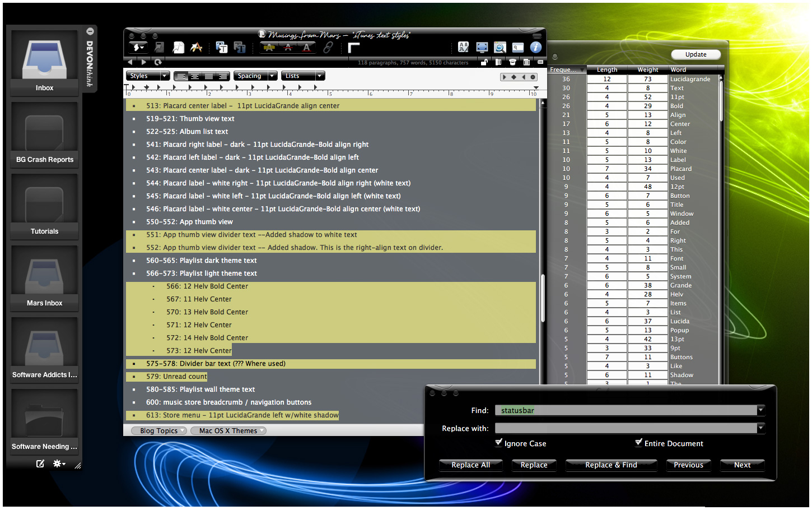This screenshot has width=812, height=510.
Task: Select the word 'Placard' in list
Action: [x=681, y=169]
